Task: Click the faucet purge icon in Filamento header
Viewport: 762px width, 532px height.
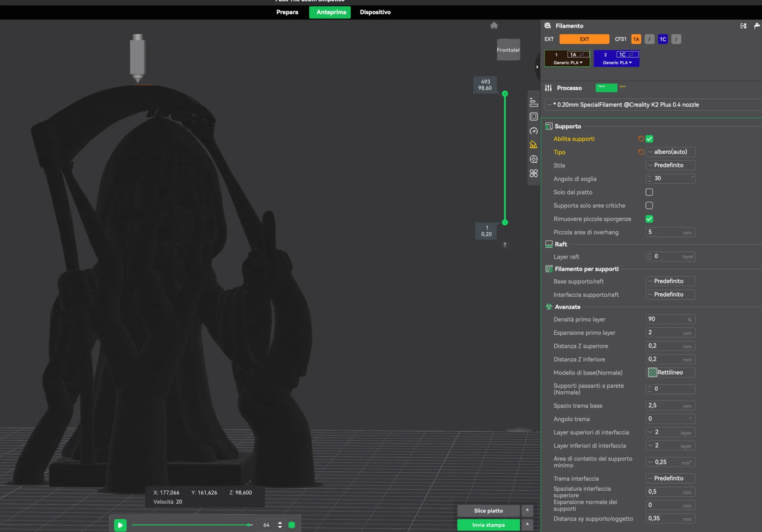Action: [757, 26]
